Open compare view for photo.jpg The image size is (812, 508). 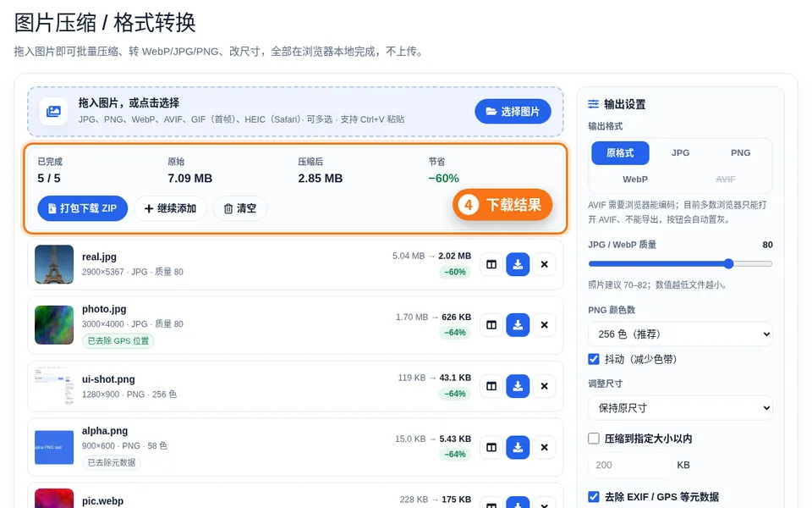(491, 325)
